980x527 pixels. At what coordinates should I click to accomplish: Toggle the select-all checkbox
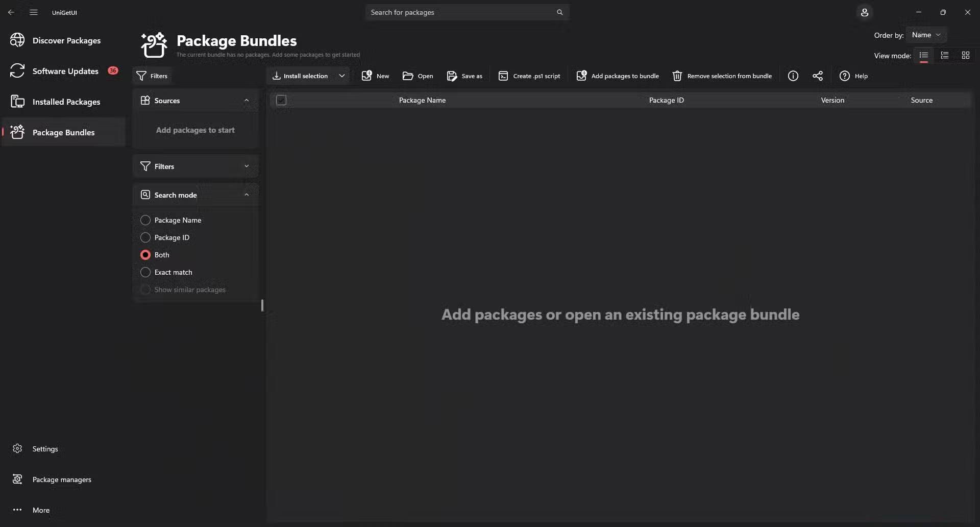click(281, 100)
